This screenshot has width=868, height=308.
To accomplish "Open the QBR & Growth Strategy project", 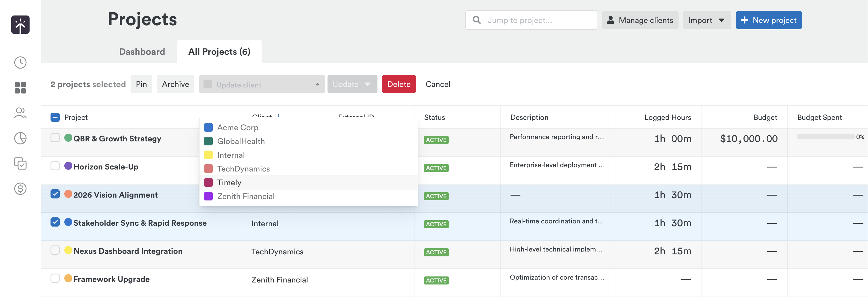I will (x=117, y=139).
